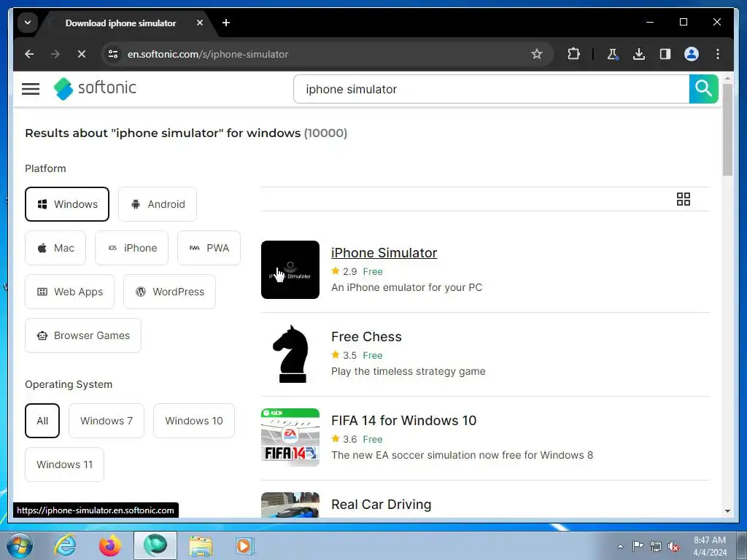Screen dimensions: 747x560
Task: Click the page vertical scrollbar thumb
Action: (727, 130)
